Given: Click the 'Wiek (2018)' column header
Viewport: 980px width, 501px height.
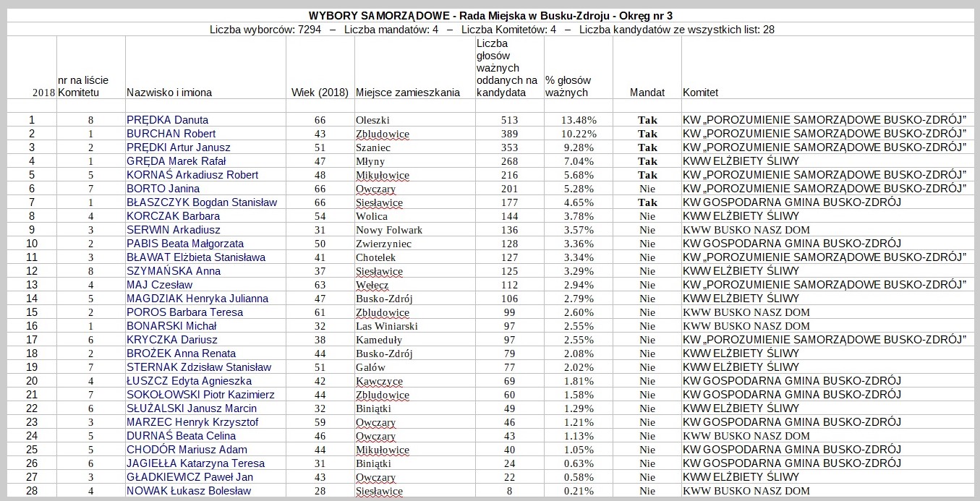Looking at the screenshot, I should [x=320, y=93].
